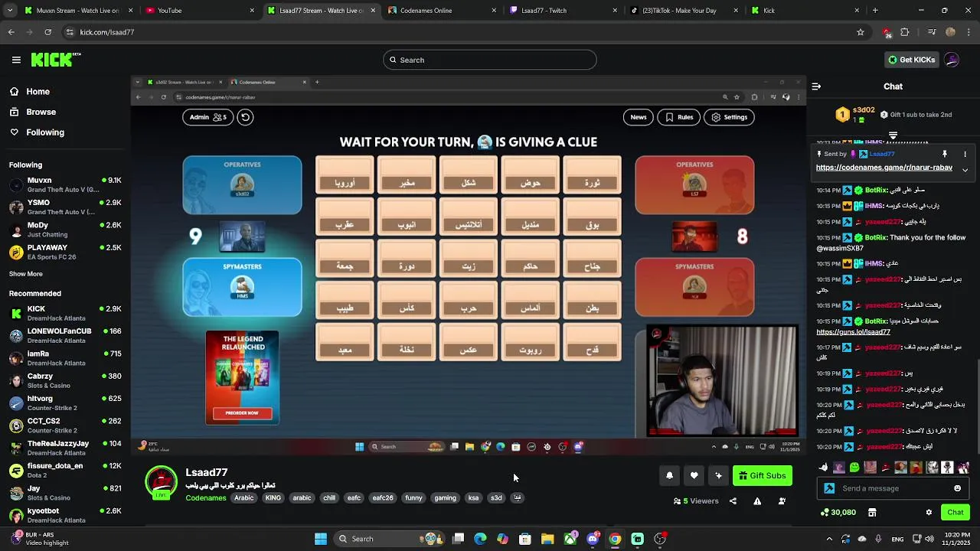Open YSMO channel in Following list
980x551 pixels.
[65, 207]
